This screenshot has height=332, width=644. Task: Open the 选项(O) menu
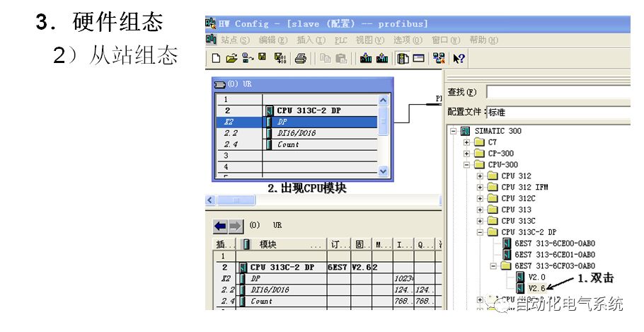click(x=408, y=40)
